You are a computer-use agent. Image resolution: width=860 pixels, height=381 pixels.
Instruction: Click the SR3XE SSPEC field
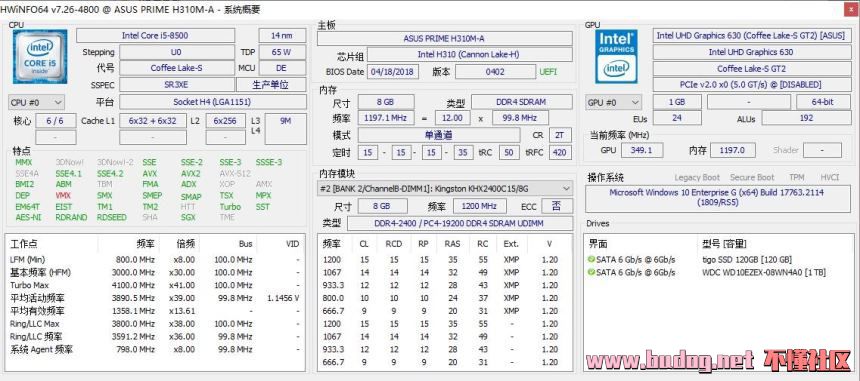[x=177, y=85]
